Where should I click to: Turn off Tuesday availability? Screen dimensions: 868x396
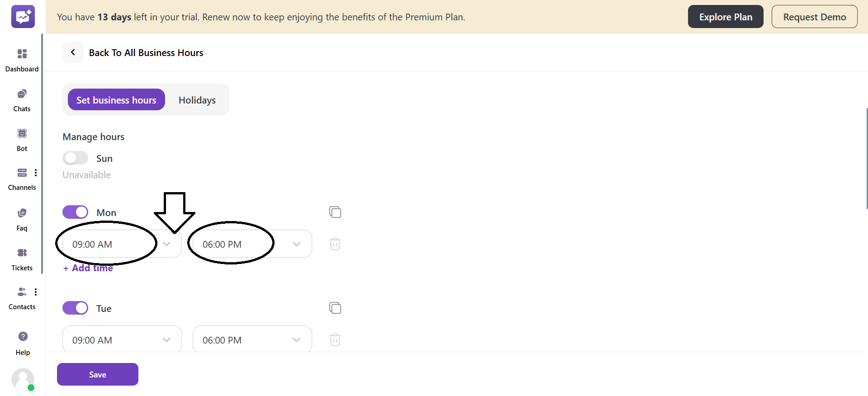pos(75,308)
